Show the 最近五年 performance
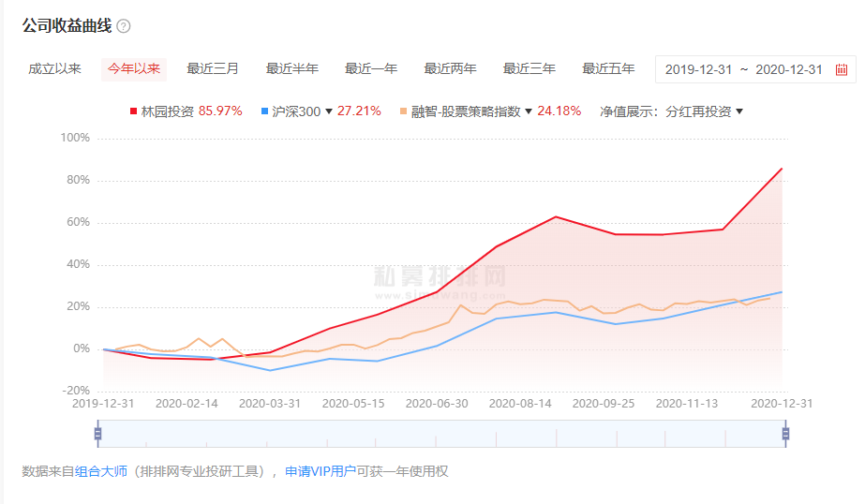The width and height of the screenshot is (865, 504). 608,68
